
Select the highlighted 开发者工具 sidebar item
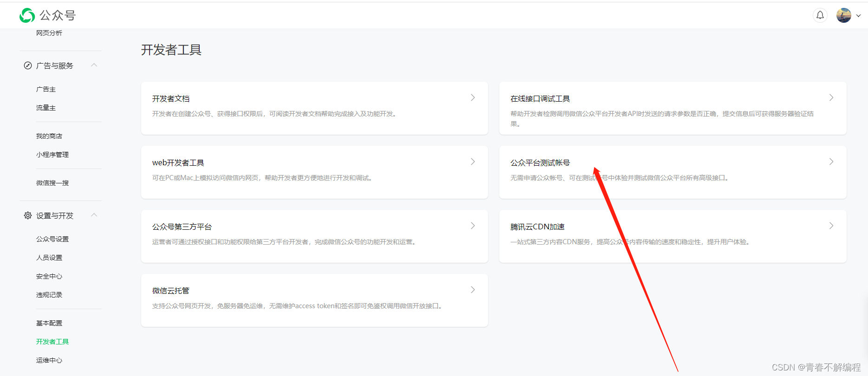coord(52,342)
